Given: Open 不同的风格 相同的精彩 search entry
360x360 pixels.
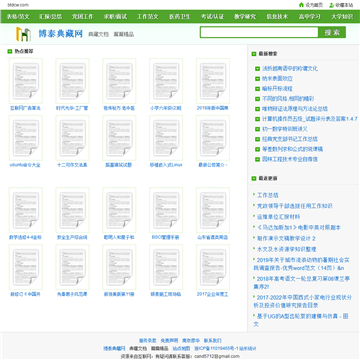Looking at the screenshot, I should [288, 99].
